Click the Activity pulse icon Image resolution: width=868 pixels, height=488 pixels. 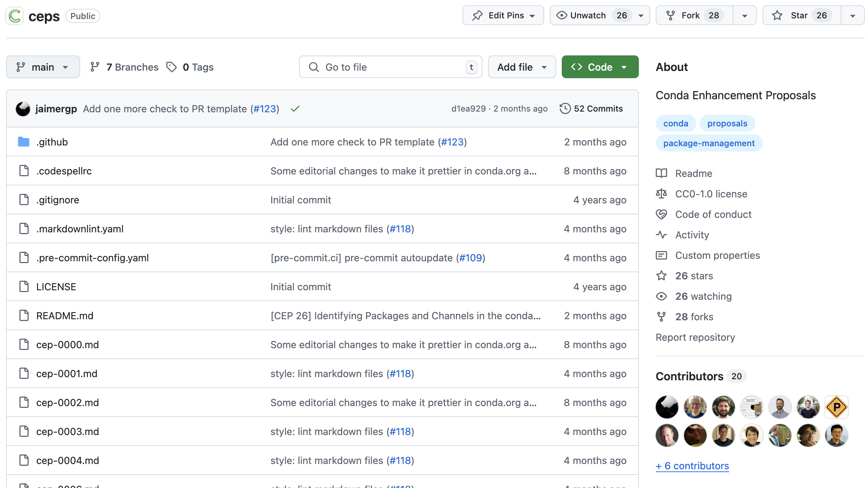[x=661, y=235]
